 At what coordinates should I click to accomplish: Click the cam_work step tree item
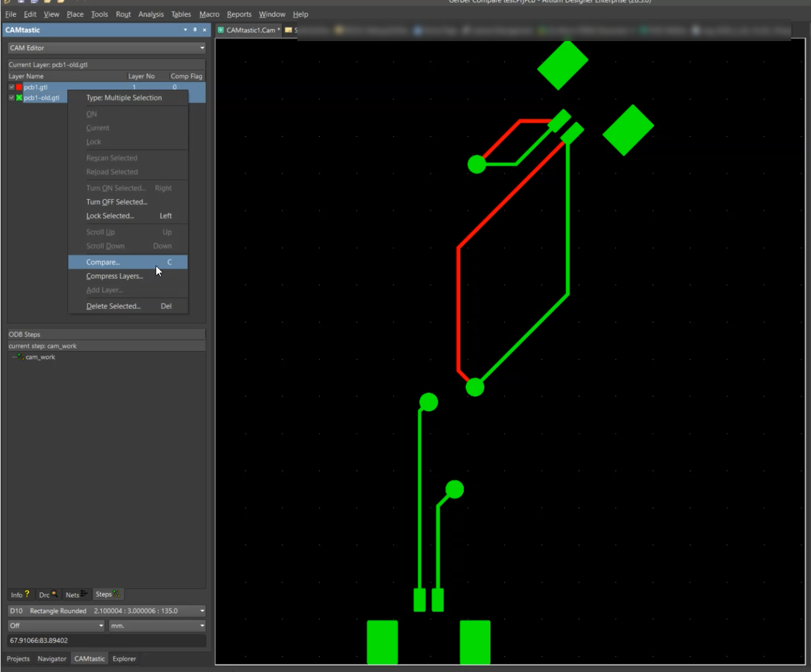point(40,357)
